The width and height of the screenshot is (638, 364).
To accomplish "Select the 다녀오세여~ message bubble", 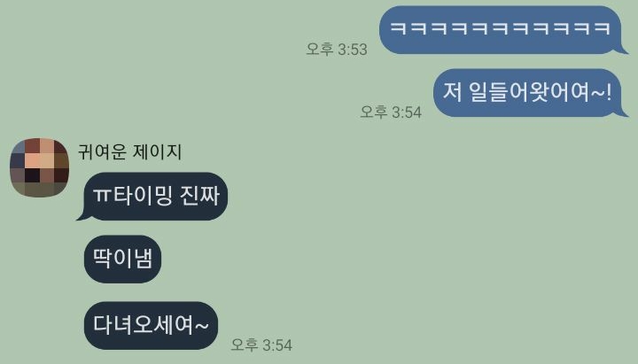I will 151,325.
